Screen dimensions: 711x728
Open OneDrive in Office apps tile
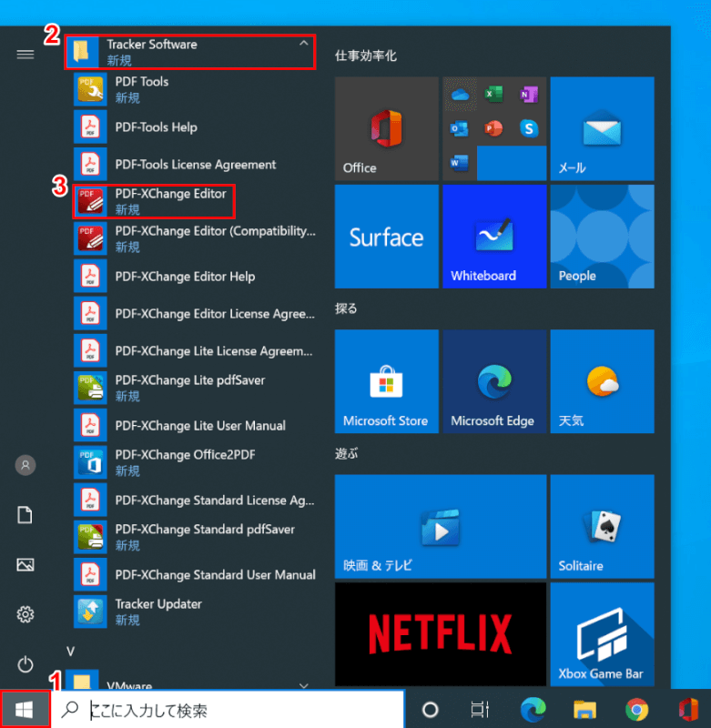pos(460,95)
